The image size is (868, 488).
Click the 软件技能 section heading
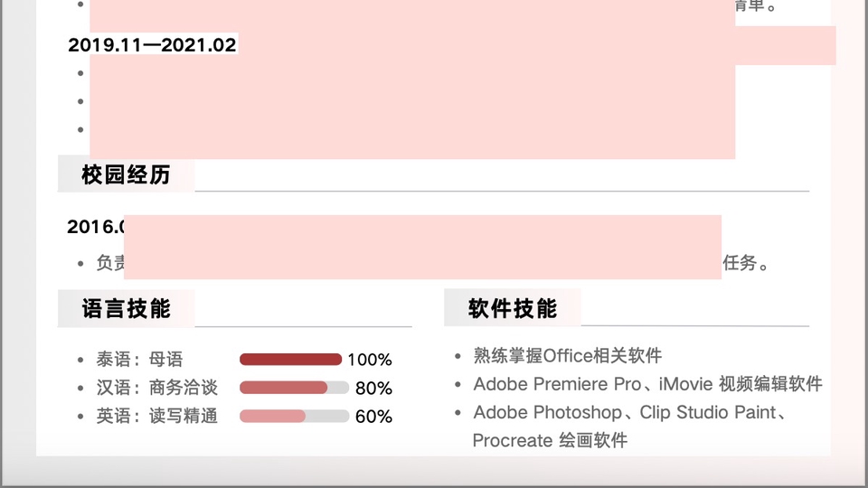pos(512,309)
